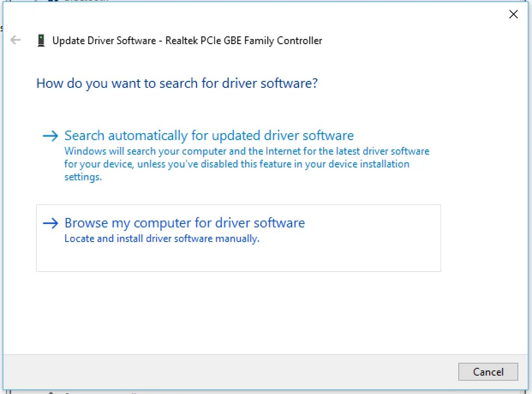Click the driver device icon in the wizard header
This screenshot has width=532, height=394.
coord(41,40)
